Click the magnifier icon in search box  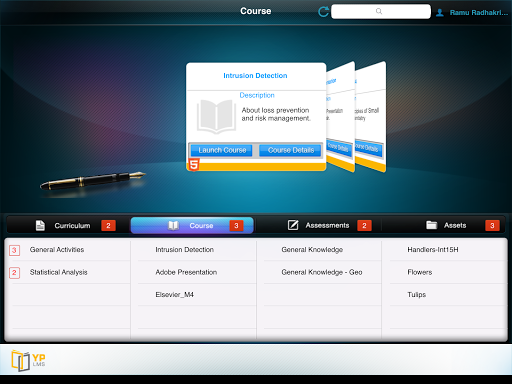pyautogui.click(x=379, y=11)
